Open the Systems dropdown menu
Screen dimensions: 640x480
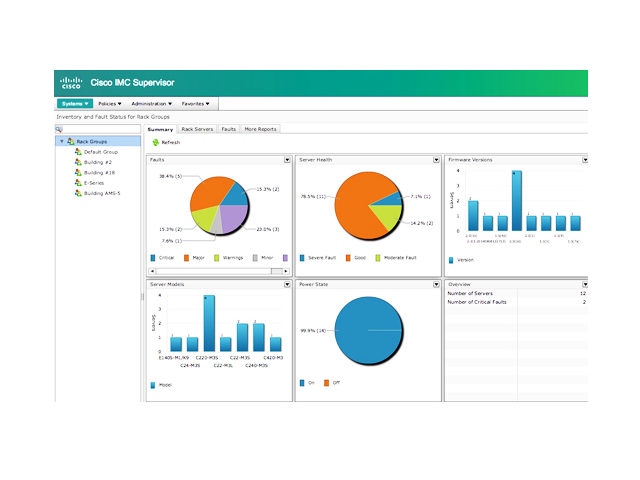[x=75, y=103]
